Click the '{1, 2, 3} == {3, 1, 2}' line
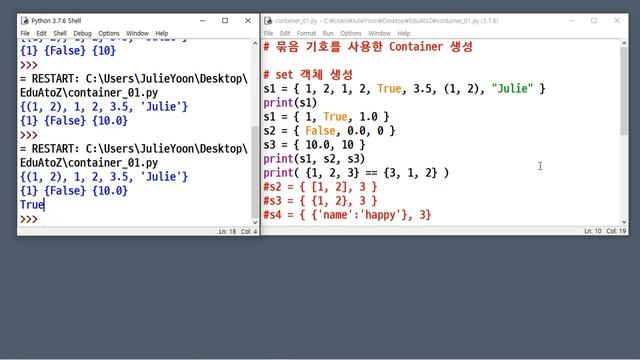 point(356,173)
